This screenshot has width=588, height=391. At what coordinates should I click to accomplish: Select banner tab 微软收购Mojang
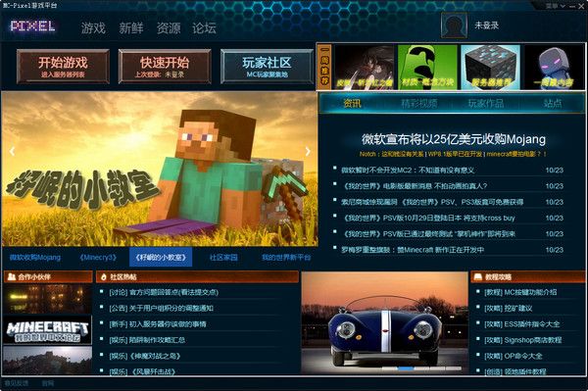pos(35,257)
